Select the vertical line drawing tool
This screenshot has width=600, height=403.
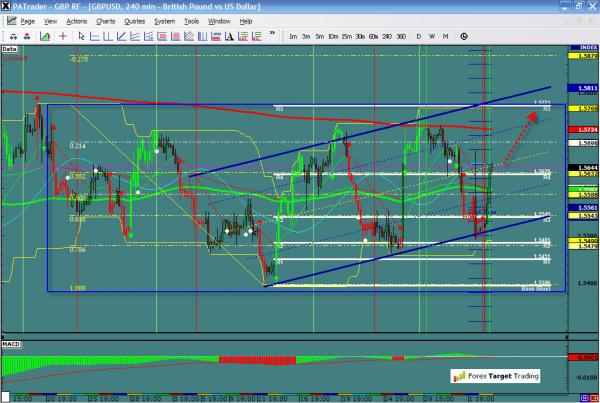click(x=108, y=36)
